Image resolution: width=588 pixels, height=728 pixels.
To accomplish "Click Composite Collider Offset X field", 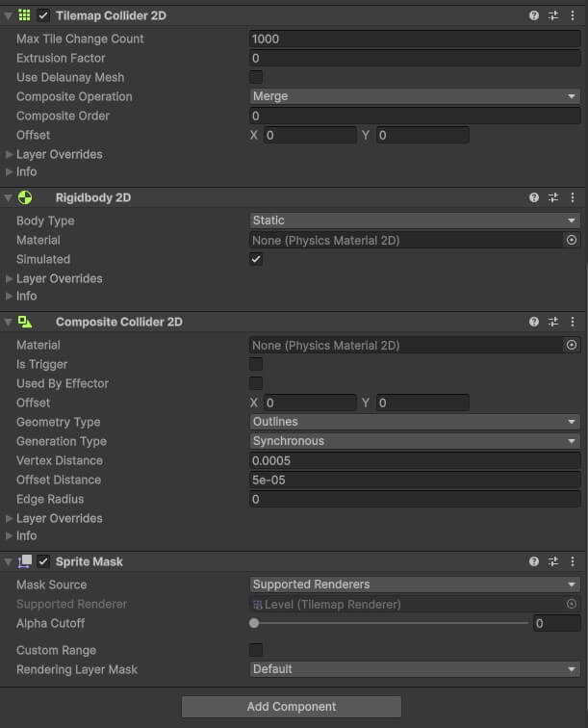I will click(x=310, y=403).
